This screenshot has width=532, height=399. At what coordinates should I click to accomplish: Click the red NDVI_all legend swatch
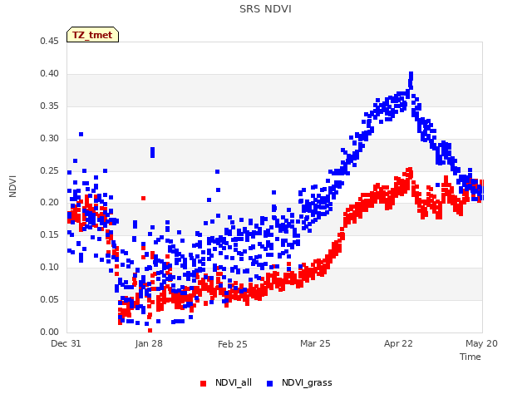click(203, 383)
